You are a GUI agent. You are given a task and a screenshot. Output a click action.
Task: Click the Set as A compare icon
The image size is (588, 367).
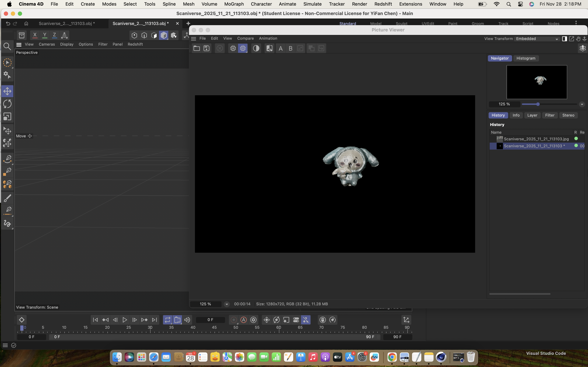click(280, 48)
